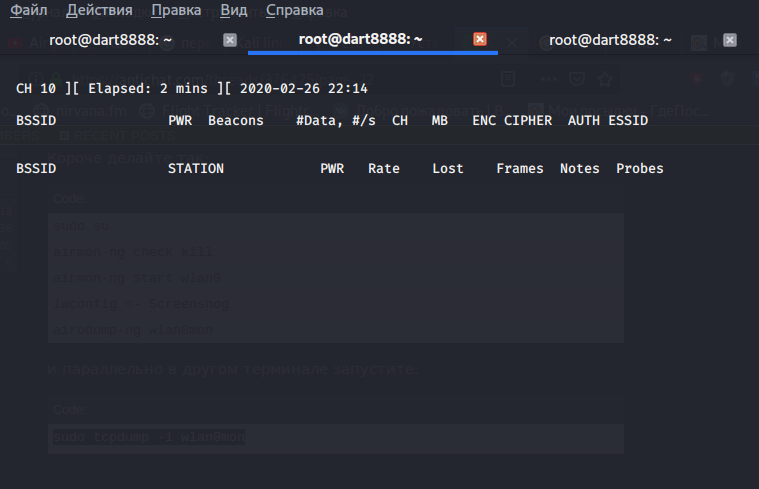Open the Правка menu
This screenshot has width=759, height=489.
[175, 11]
